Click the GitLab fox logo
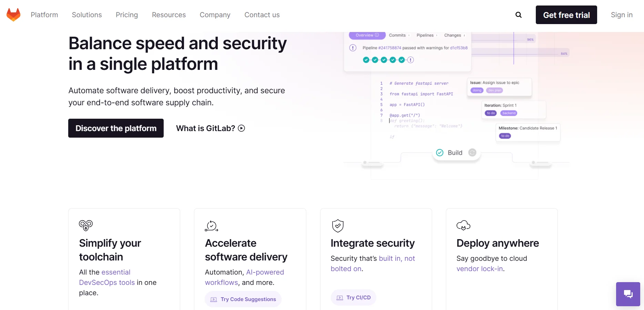This screenshot has height=310, width=644. pyautogui.click(x=13, y=15)
